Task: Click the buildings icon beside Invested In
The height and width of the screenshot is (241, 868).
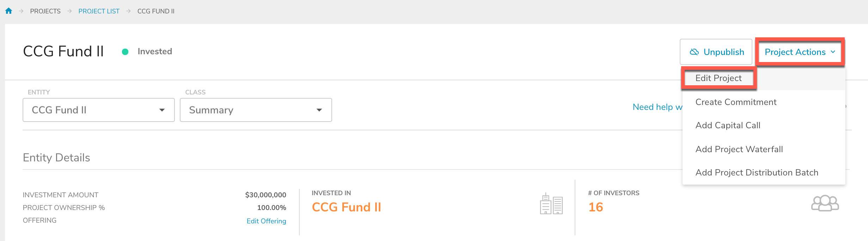Action: [x=551, y=204]
